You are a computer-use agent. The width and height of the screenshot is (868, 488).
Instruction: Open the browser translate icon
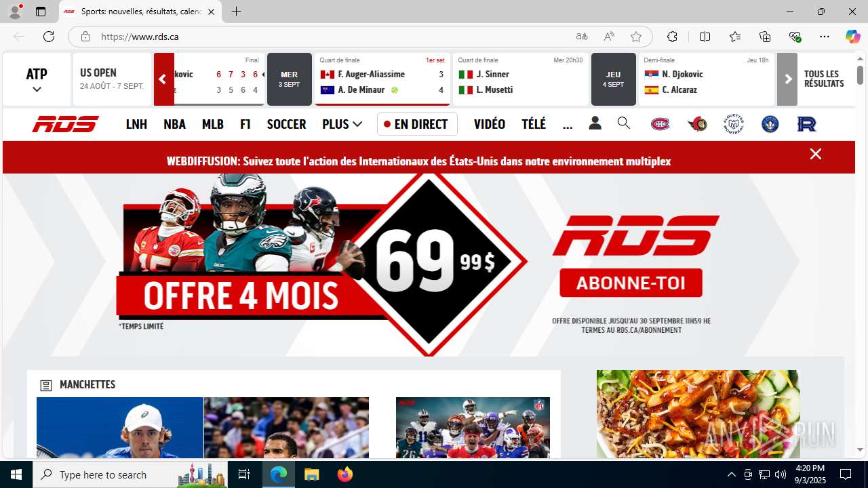click(x=582, y=37)
